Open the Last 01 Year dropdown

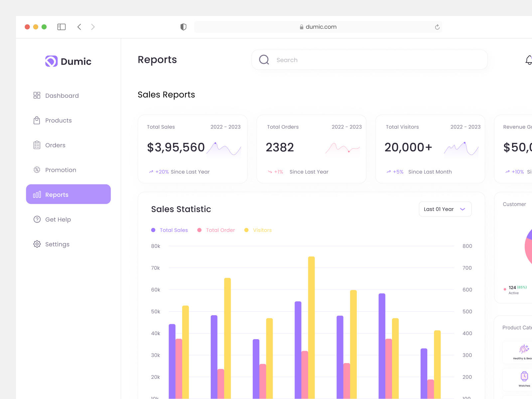click(445, 209)
